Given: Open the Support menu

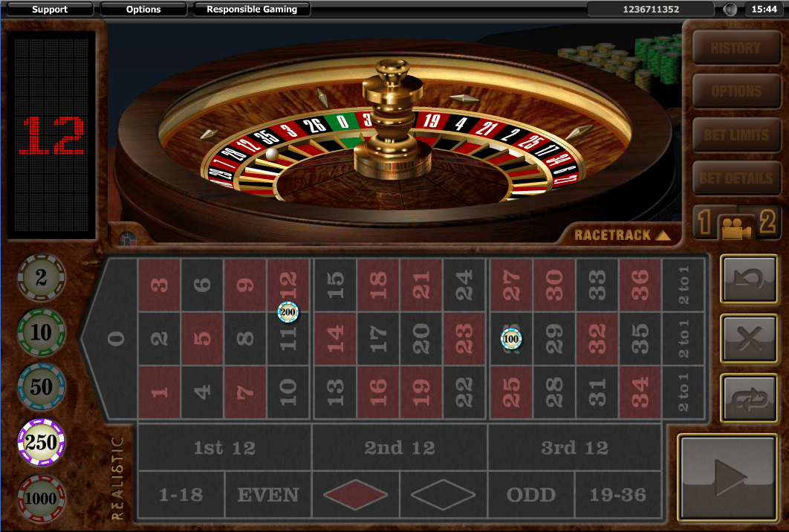Looking at the screenshot, I should point(49,9).
